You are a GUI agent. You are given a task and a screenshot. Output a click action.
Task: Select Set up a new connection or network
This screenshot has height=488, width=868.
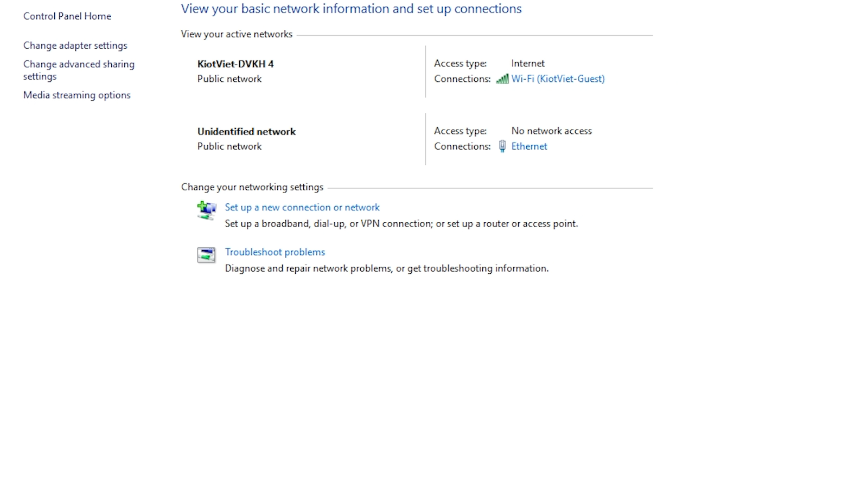pyautogui.click(x=302, y=207)
